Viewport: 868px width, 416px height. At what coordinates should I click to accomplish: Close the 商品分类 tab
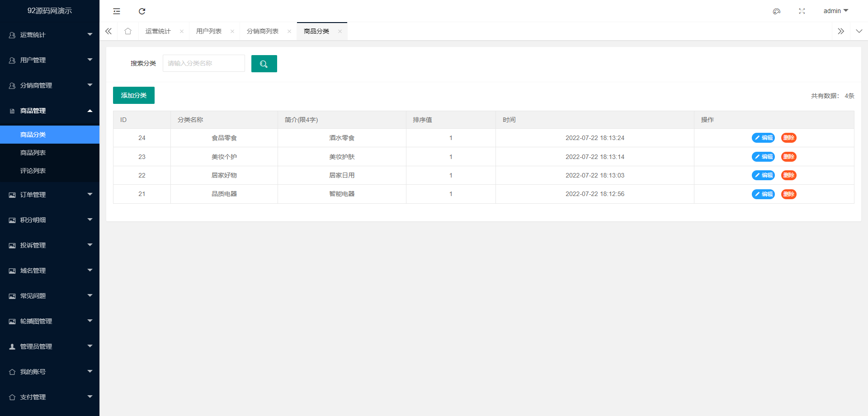[340, 32]
